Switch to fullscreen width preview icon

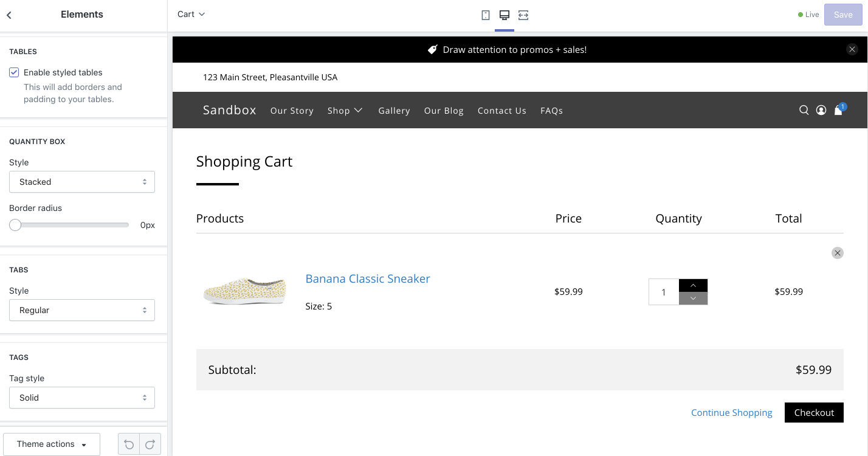pos(523,15)
